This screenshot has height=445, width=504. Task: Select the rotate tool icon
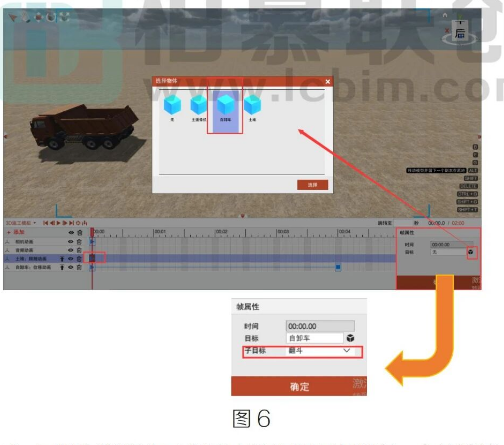point(51,17)
